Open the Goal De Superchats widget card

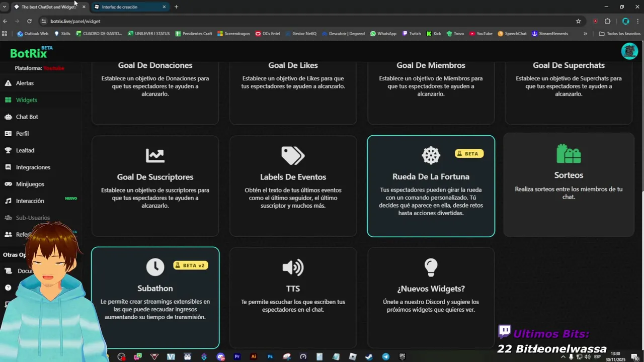click(x=569, y=93)
